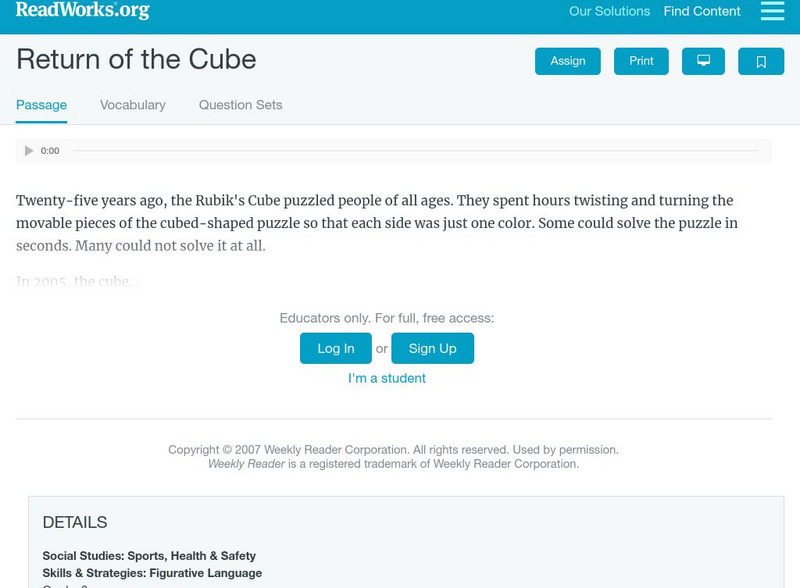The image size is (800, 588).
Task: Click the I'm a student link
Action: [x=386, y=378]
